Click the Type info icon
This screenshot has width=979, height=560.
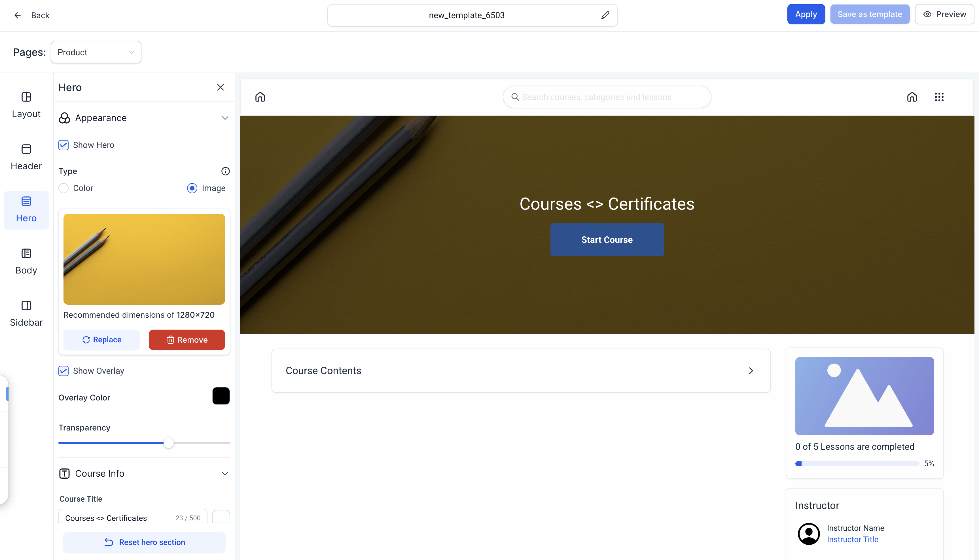point(225,171)
